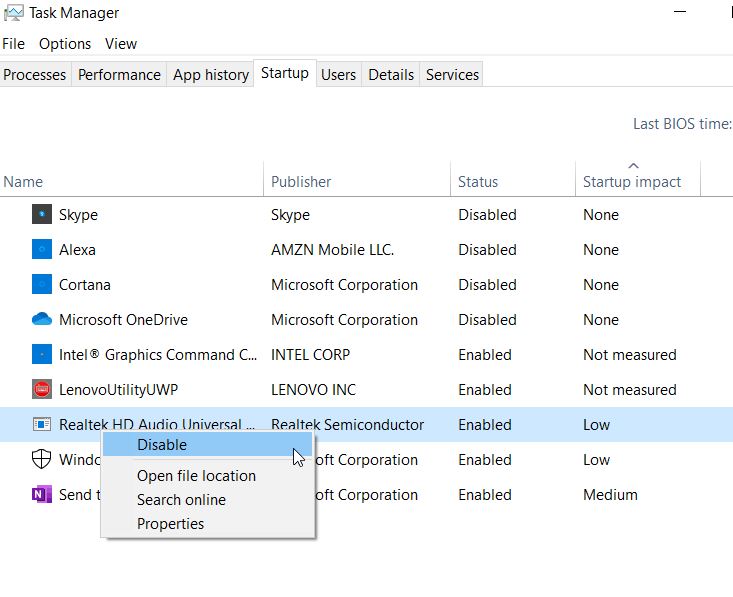The height and width of the screenshot is (597, 733).
Task: Click None impact in the Cortana row
Action: pyautogui.click(x=601, y=285)
